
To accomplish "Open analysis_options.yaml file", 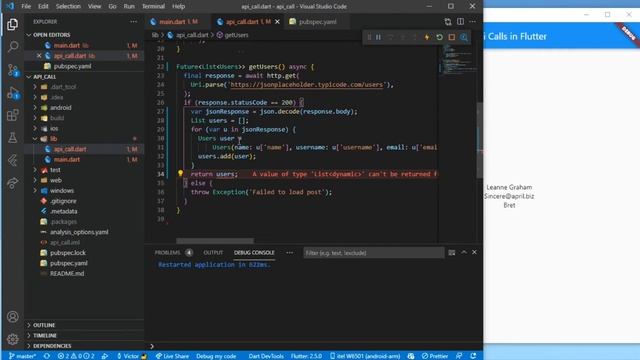I will click(x=79, y=232).
